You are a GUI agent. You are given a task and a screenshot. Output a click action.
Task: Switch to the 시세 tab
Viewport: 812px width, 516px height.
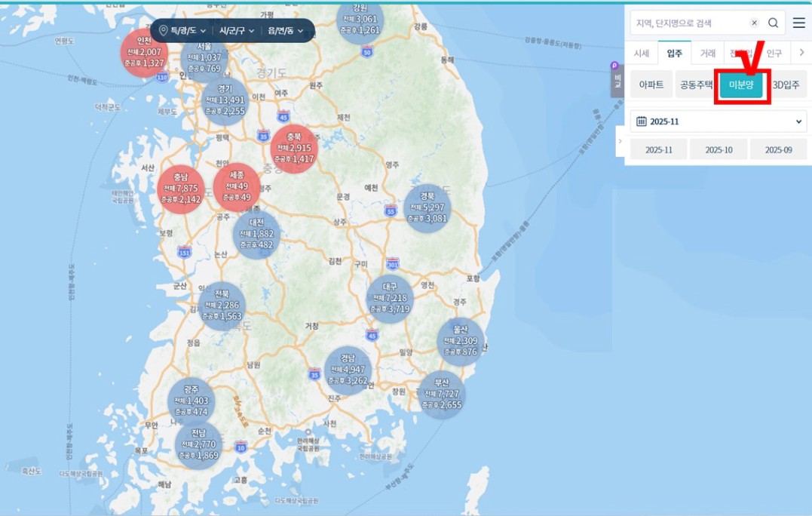641,54
